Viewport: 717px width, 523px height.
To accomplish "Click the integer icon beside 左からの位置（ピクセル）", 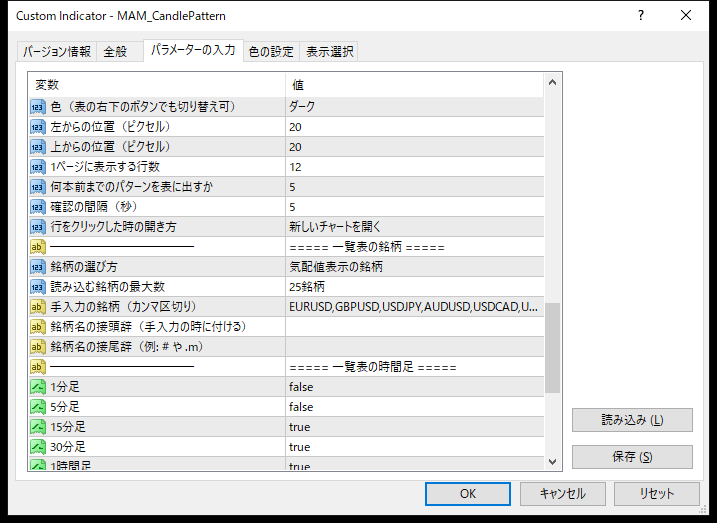I will pyautogui.click(x=38, y=127).
